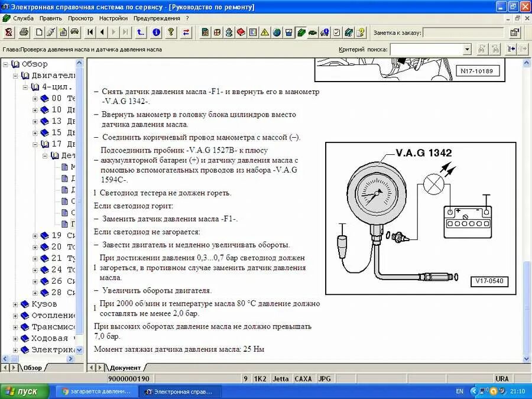Select the Электрика tree item

click(48, 350)
